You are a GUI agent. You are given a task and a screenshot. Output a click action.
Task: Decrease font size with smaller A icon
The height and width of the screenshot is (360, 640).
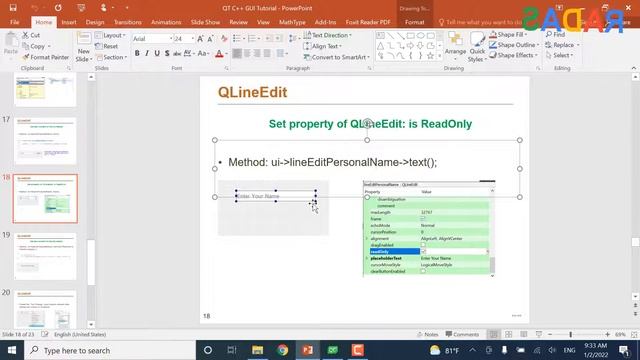210,39
